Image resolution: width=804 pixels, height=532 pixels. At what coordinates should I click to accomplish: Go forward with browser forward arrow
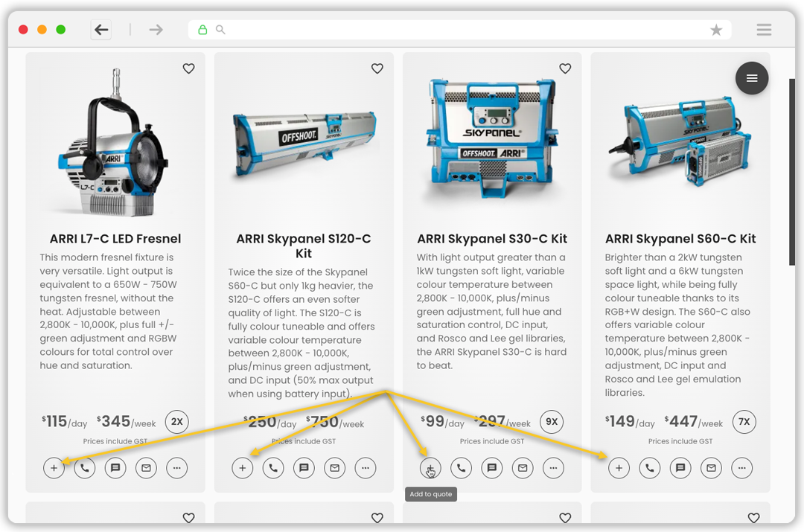[156, 30]
